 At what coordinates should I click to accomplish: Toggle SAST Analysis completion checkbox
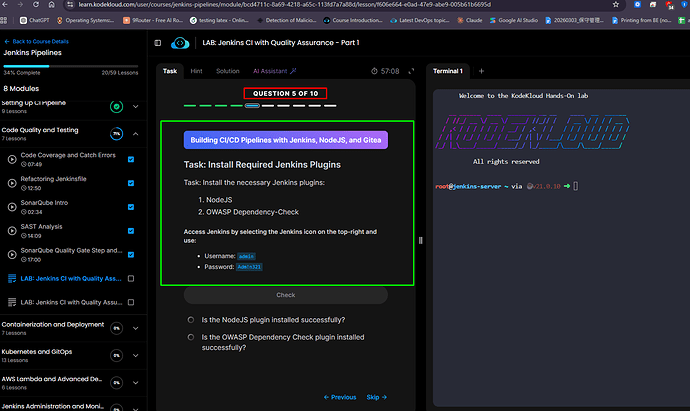pyautogui.click(x=131, y=231)
